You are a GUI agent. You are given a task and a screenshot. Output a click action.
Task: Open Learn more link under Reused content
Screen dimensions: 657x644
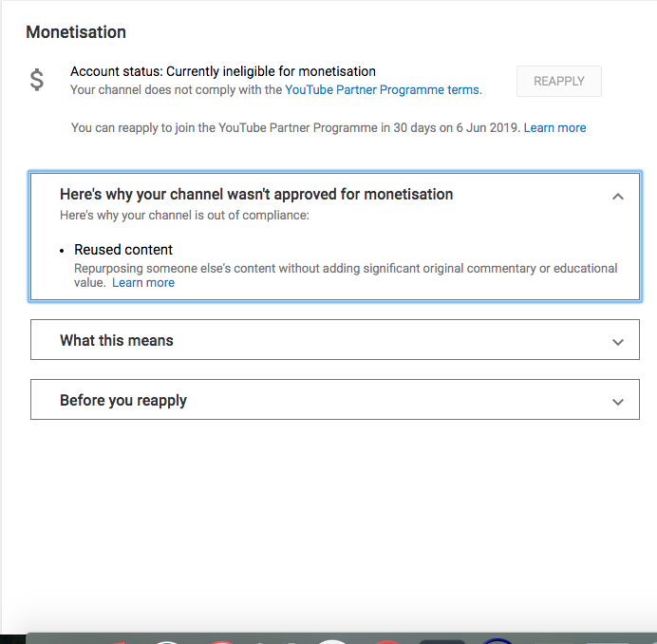click(x=143, y=283)
